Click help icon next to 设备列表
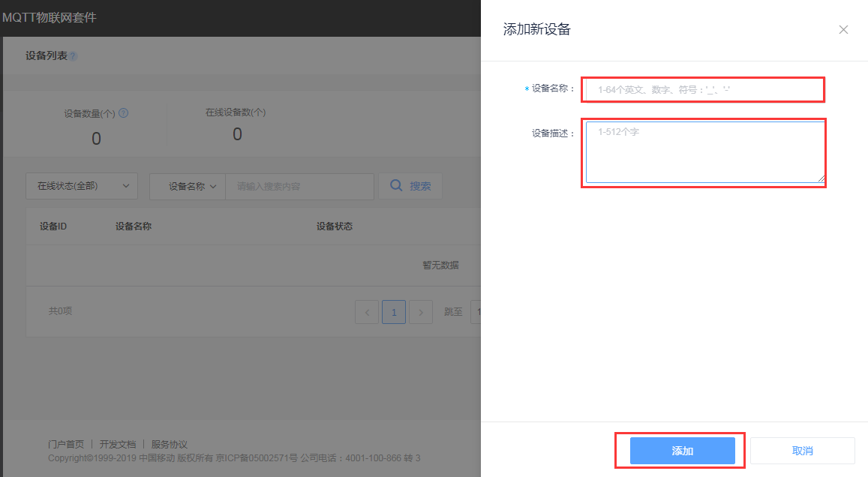This screenshot has height=477, width=868. pos(73,56)
